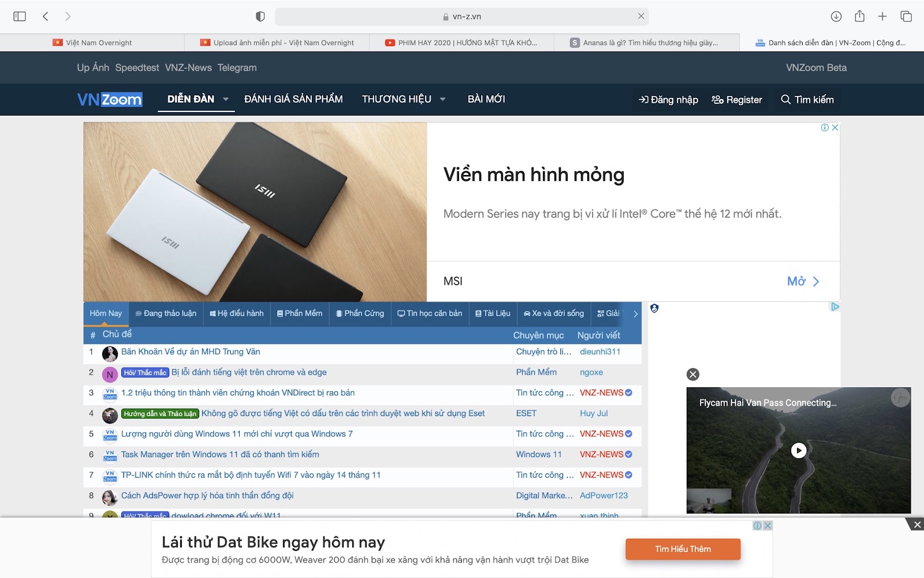
Task: Select the Phần Cứng tab
Action: click(x=360, y=313)
